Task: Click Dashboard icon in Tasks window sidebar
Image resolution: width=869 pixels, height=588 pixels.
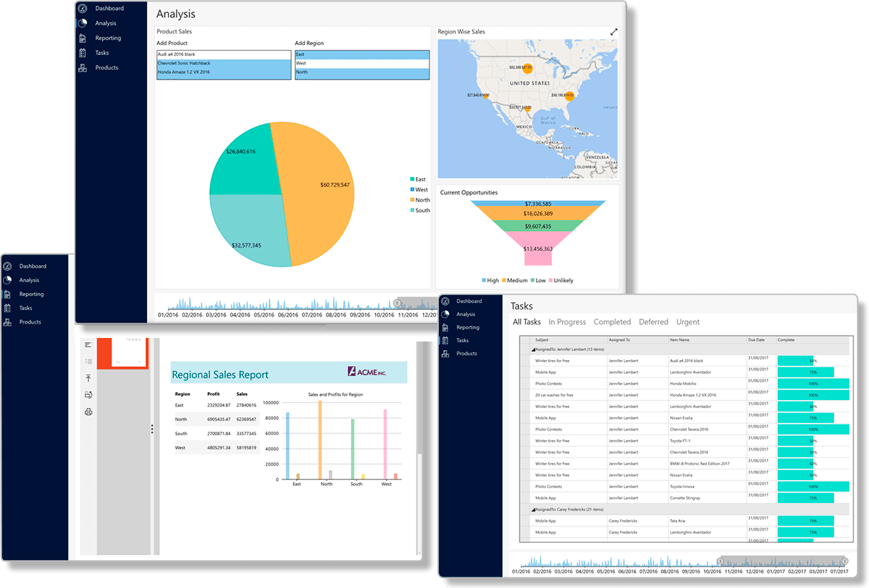Action: click(445, 302)
